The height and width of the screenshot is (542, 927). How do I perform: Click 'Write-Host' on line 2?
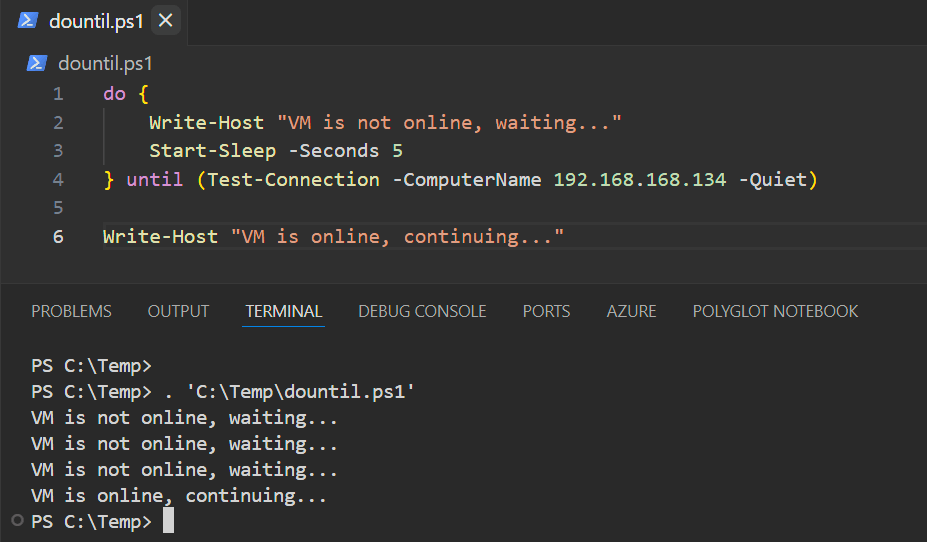[206, 122]
